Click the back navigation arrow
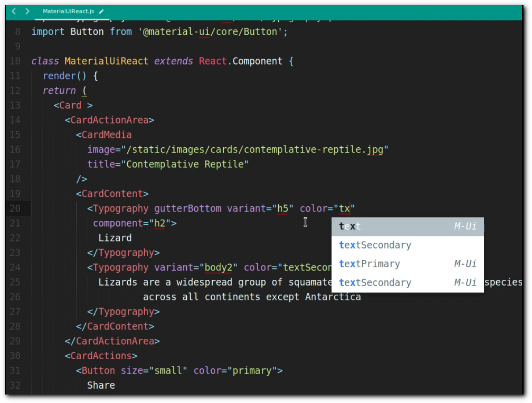 click(14, 11)
